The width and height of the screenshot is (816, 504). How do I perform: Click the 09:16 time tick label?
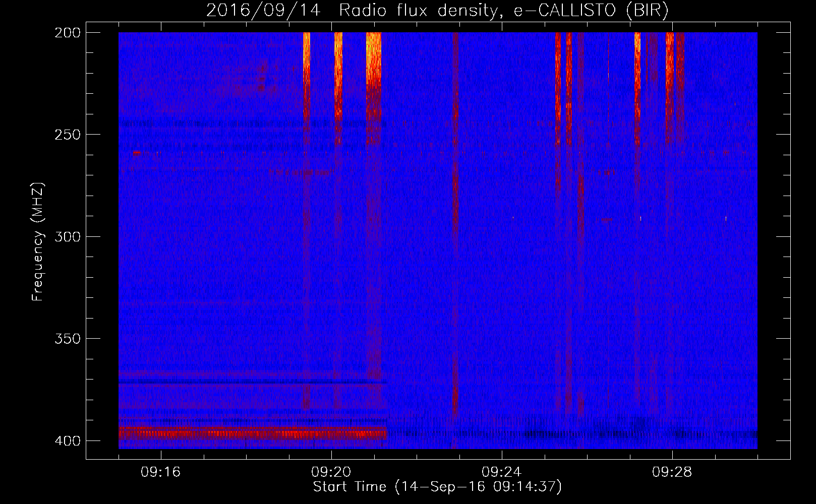click(x=160, y=472)
